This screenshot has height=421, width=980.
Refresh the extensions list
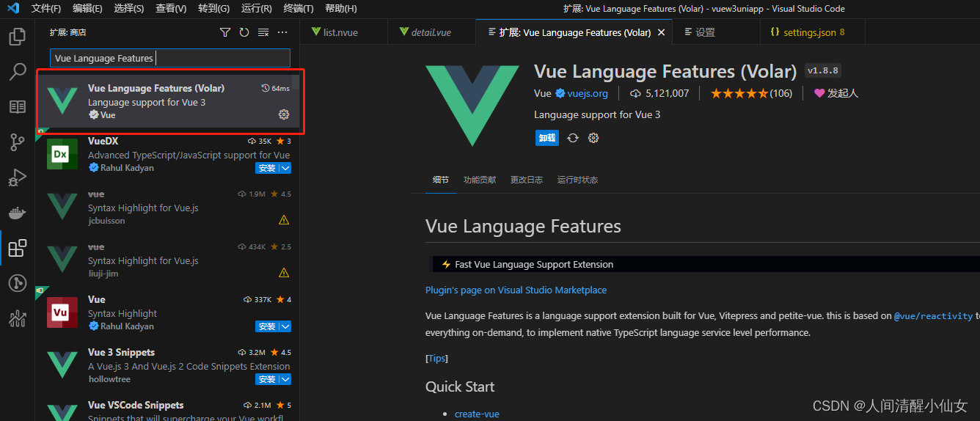tap(244, 32)
